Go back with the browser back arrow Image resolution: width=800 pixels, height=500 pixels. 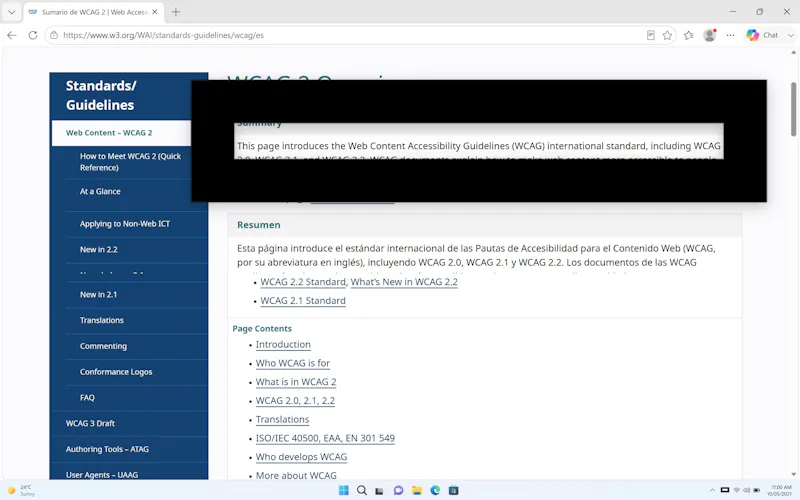[12, 35]
